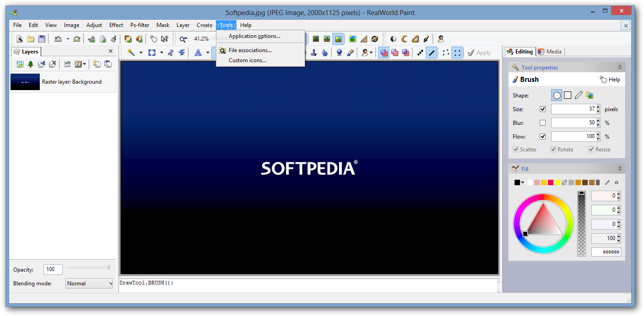Image resolution: width=644 pixels, height=316 pixels.
Task: Save the image with the floppy disk icon
Action: [42, 39]
